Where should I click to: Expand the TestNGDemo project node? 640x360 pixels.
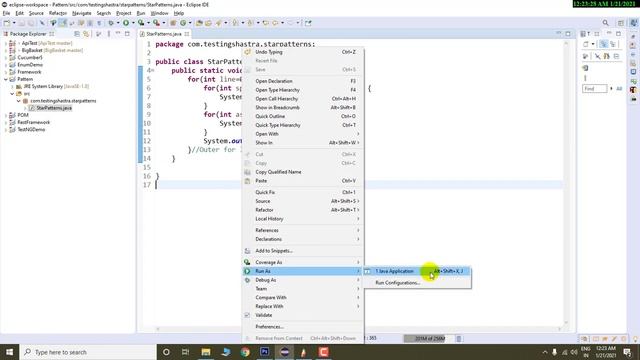click(x=6, y=129)
